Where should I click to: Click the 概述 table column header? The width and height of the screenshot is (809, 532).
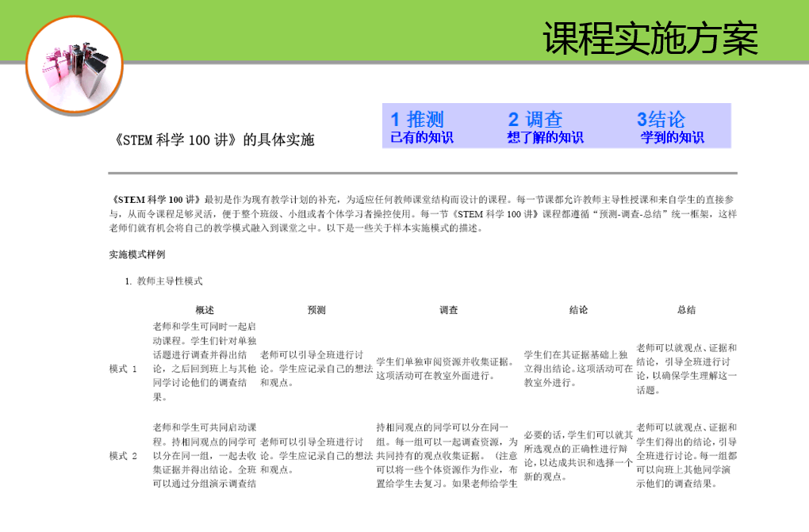[x=205, y=310]
